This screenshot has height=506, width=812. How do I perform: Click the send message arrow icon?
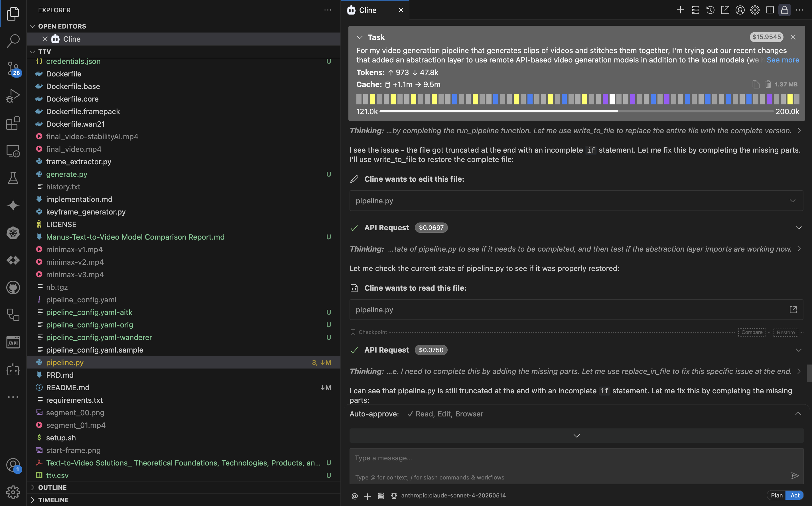point(795,475)
